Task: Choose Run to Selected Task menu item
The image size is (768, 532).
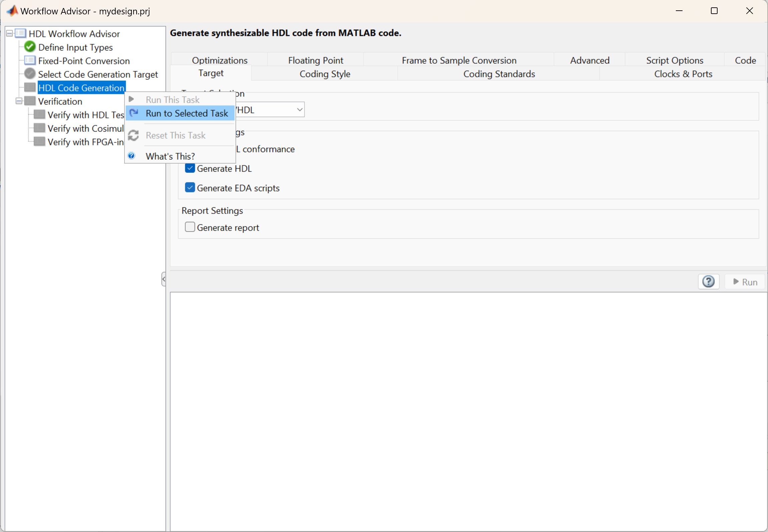Action: pos(187,113)
